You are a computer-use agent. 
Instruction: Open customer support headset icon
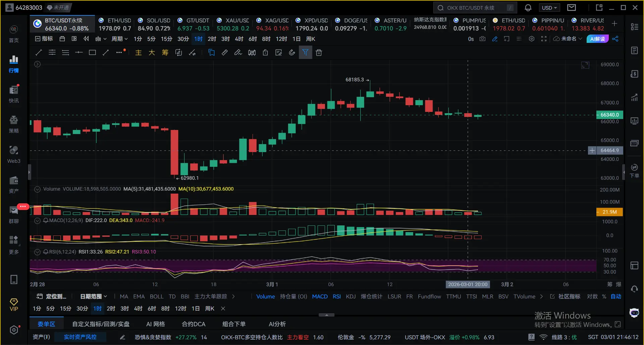click(634, 289)
